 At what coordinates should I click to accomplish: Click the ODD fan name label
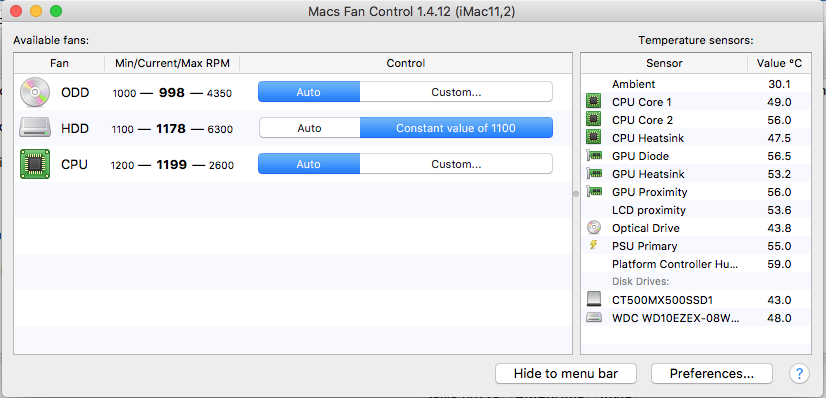pos(75,93)
